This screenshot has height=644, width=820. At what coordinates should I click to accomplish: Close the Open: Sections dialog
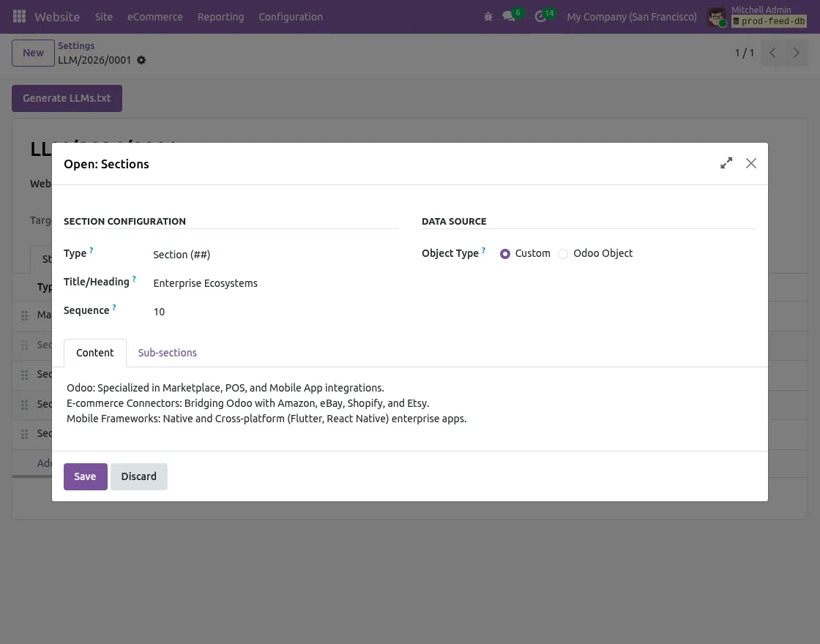751,163
